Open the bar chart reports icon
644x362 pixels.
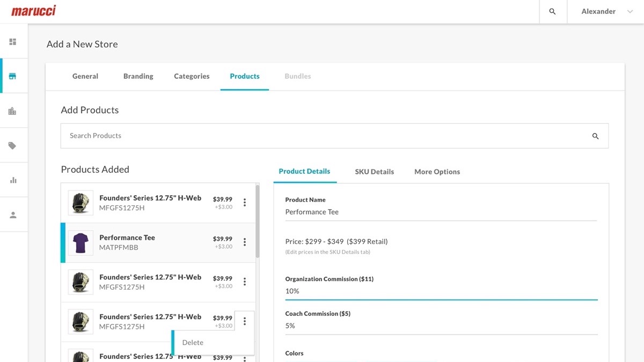pyautogui.click(x=13, y=180)
